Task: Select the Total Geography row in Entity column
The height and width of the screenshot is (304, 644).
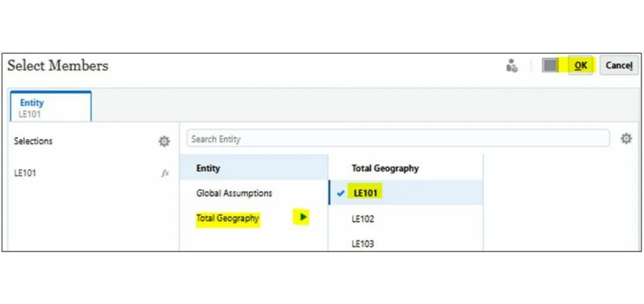Action: (228, 218)
